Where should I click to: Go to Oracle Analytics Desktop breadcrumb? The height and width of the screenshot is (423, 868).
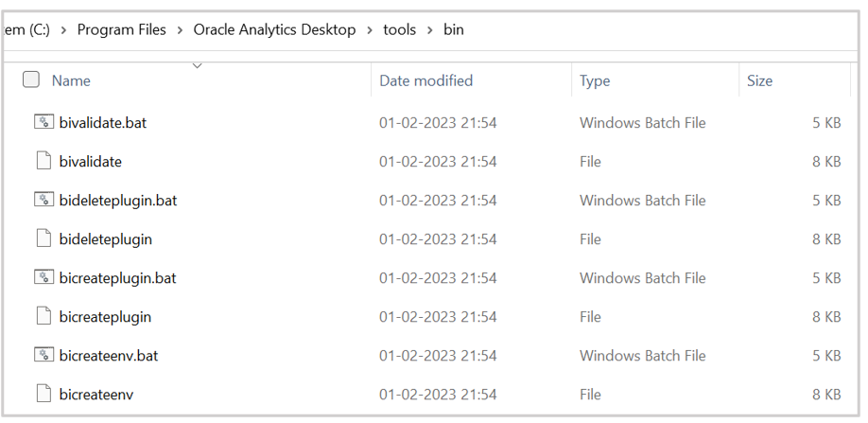pos(274,30)
